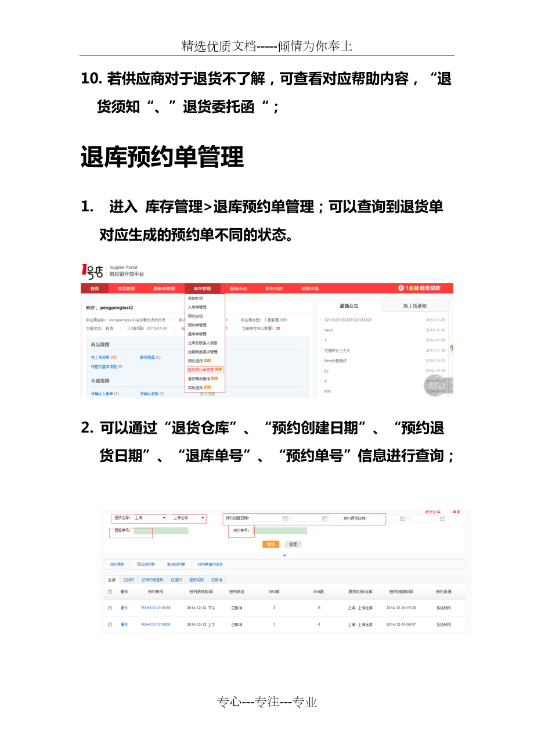Switch to the 已取消 status tab
This screenshot has height=756, width=534.
217,580
